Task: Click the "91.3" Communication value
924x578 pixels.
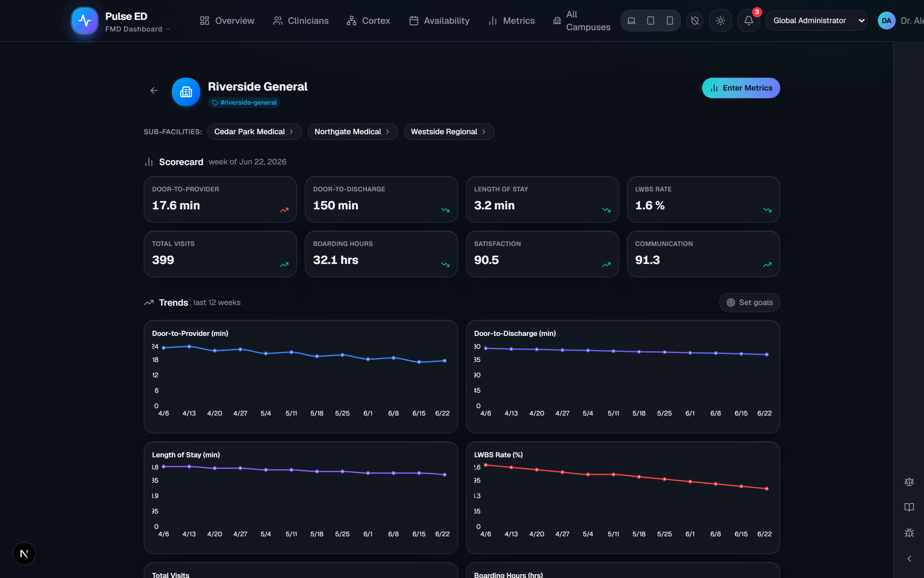Action: (647, 260)
